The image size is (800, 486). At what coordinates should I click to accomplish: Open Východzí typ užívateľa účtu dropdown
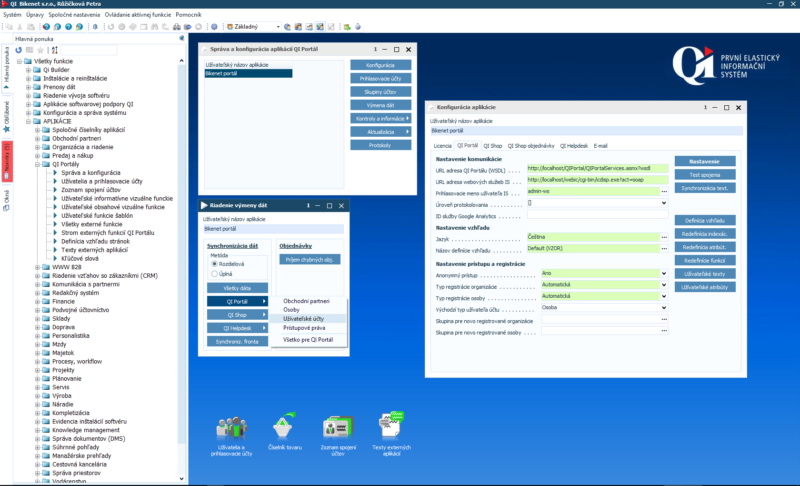[664, 308]
